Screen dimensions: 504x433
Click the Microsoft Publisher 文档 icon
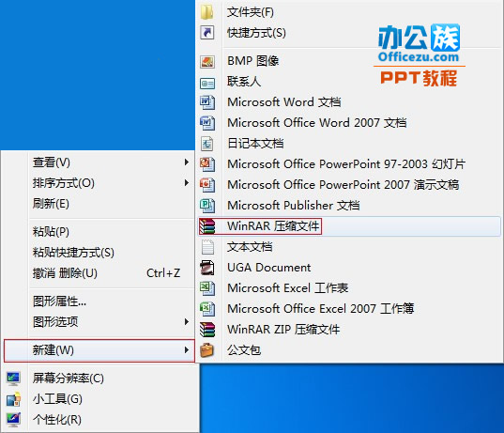207,206
